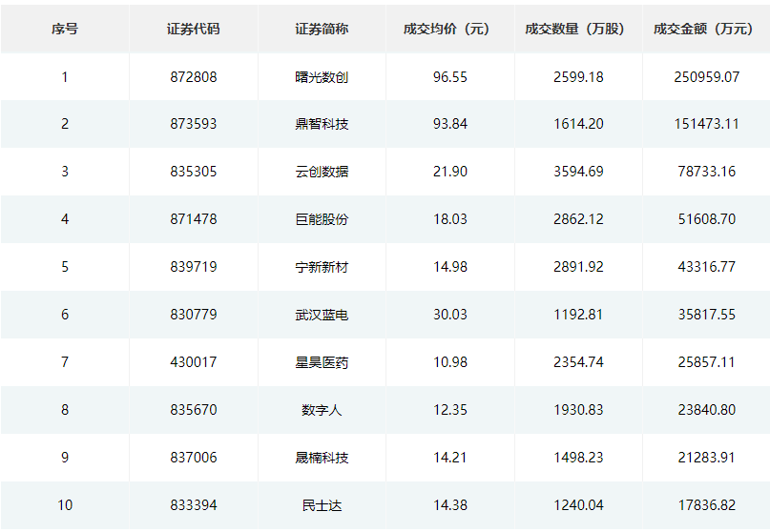Select stock name 鼎智科技
The height and width of the screenshot is (532, 770).
(322, 124)
